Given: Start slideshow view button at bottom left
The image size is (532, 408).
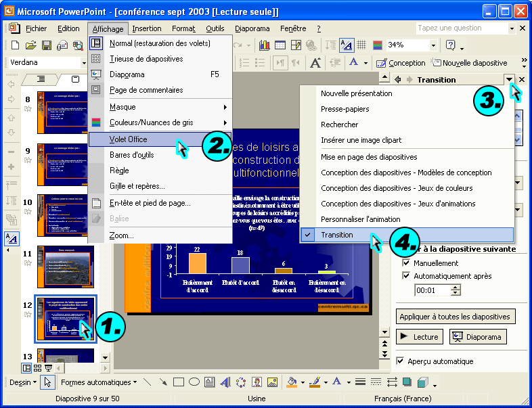Looking at the screenshot, I should point(49,368).
